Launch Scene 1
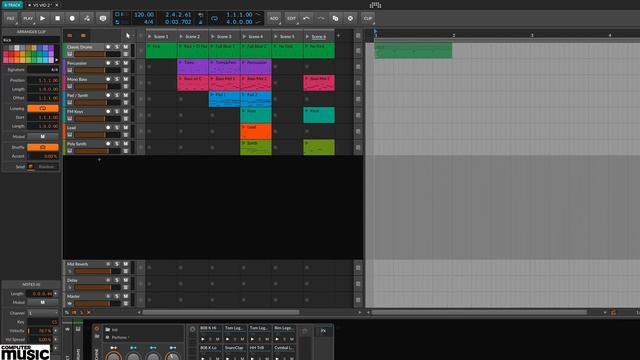The width and height of the screenshot is (640, 360). point(149,37)
